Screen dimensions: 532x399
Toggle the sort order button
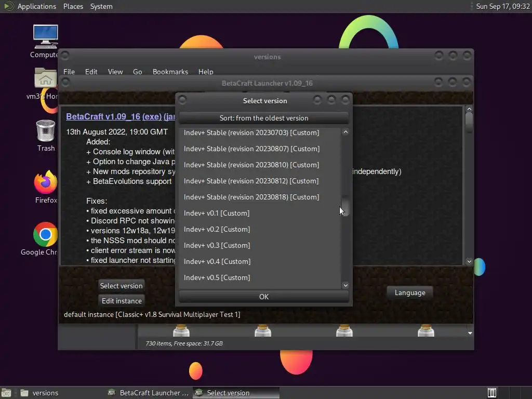pos(263,118)
